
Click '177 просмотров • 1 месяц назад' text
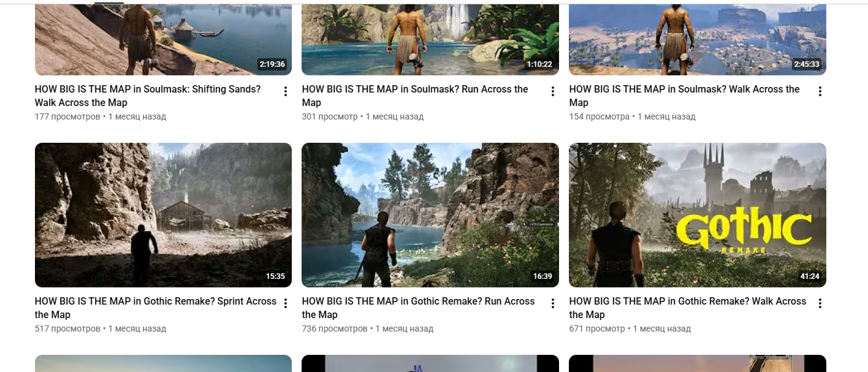click(101, 116)
